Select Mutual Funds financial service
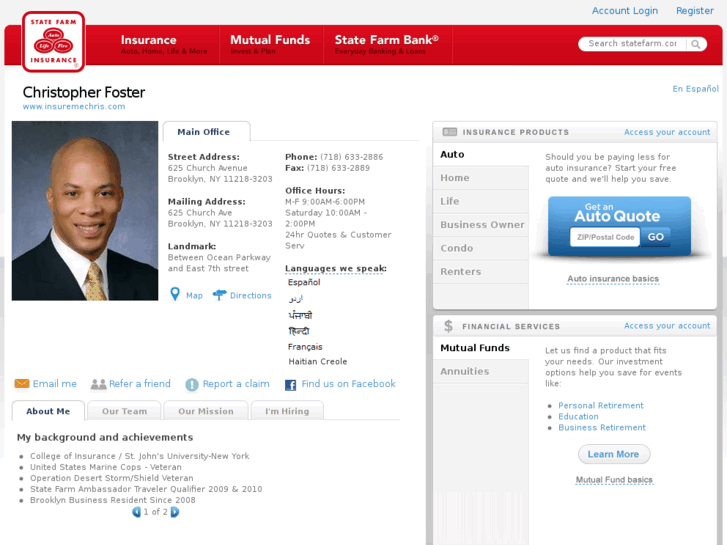727x545 pixels. tap(481, 348)
